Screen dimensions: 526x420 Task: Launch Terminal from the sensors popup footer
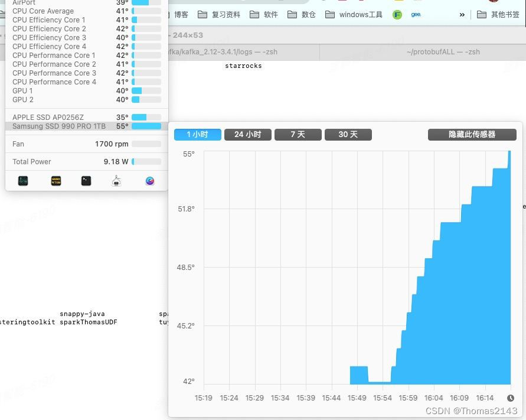point(86,181)
